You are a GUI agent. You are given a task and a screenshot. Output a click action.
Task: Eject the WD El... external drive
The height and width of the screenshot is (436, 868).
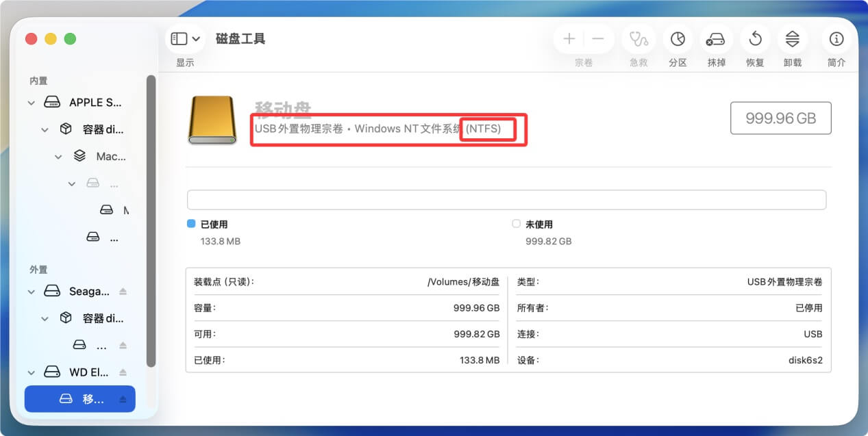[122, 372]
